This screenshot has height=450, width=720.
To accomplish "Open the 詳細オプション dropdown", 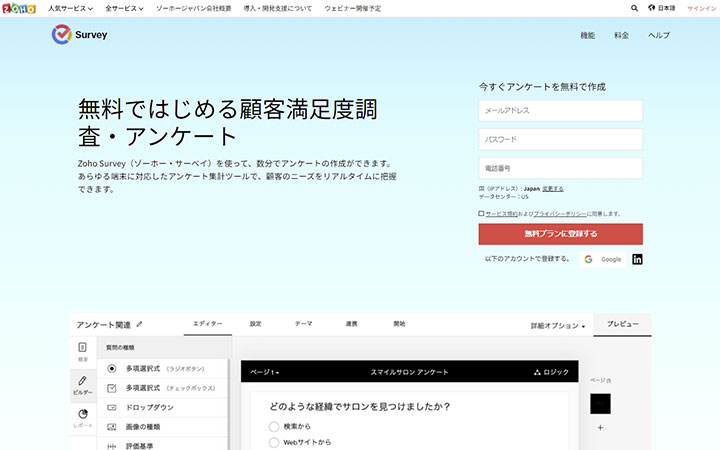I will 558,326.
